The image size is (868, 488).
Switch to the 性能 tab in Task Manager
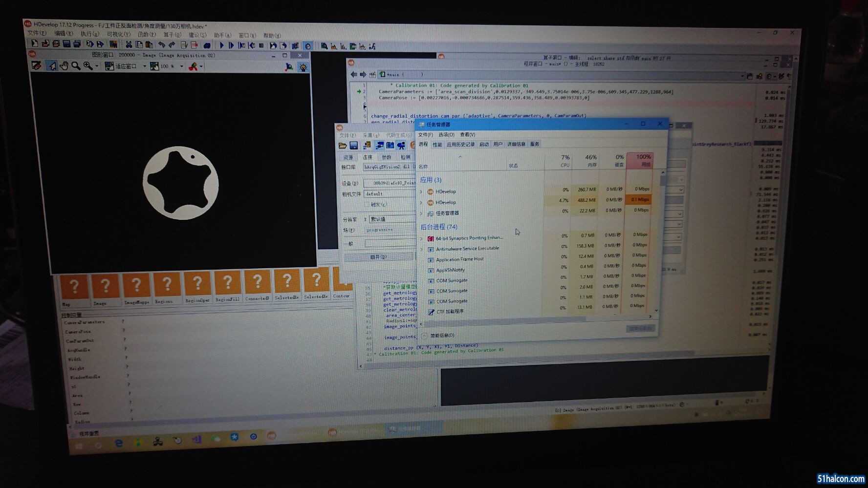tap(437, 145)
